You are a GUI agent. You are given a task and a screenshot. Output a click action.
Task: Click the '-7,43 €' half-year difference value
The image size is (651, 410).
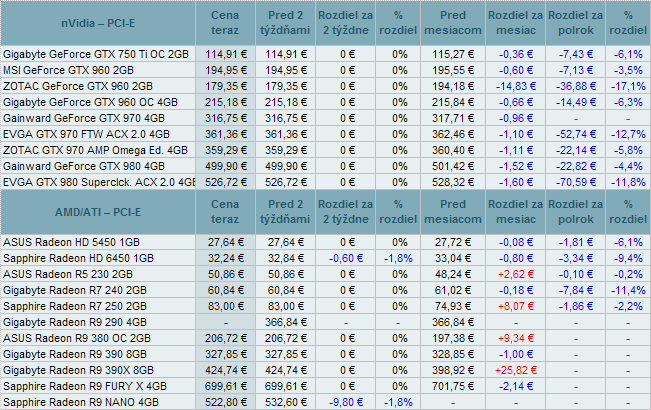point(576,54)
